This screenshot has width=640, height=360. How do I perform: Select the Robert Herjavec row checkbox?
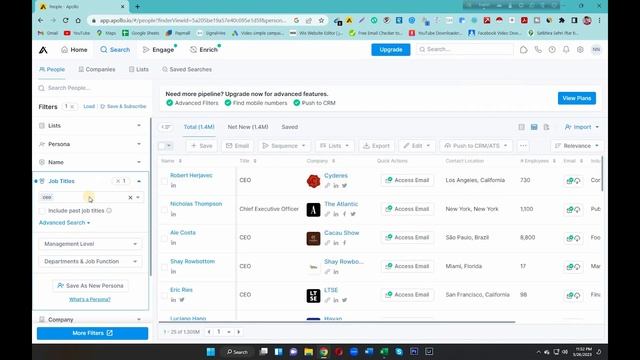[x=164, y=181]
